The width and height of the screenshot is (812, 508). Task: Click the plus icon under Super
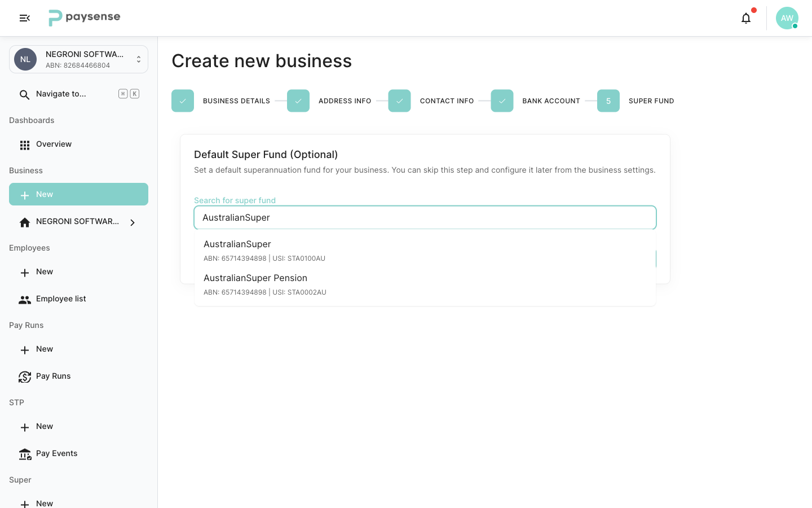pos(25,504)
